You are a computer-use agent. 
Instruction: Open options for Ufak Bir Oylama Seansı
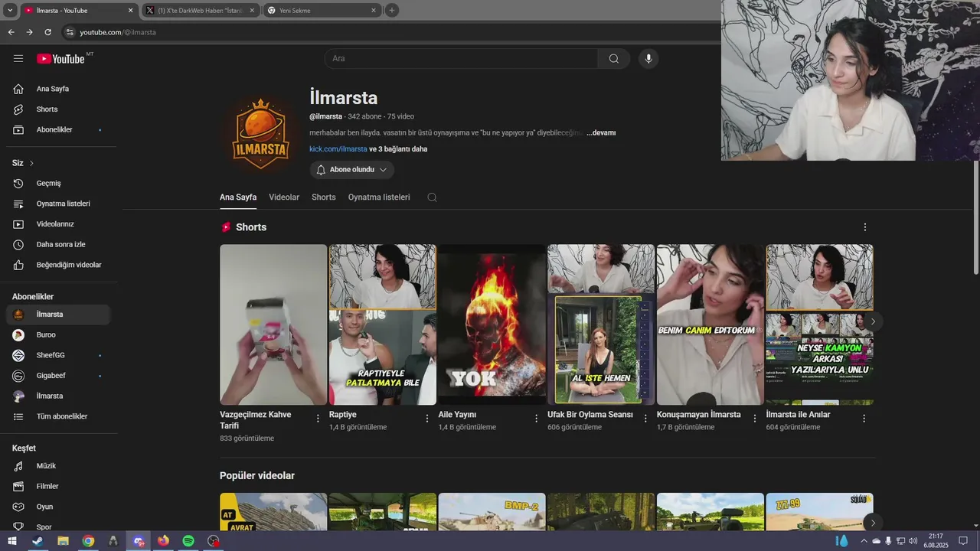coord(645,419)
